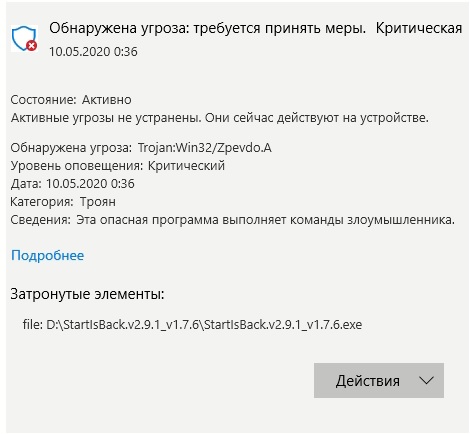Click the blue shield threat icon

tap(24, 39)
